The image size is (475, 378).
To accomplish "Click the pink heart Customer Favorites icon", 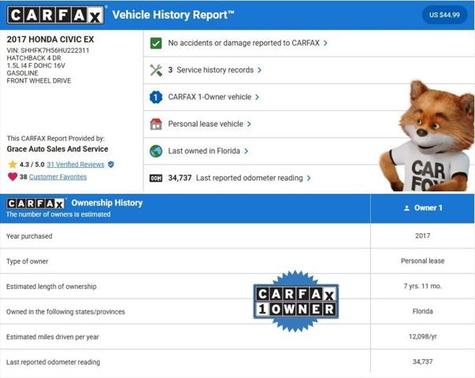I will click(x=12, y=177).
